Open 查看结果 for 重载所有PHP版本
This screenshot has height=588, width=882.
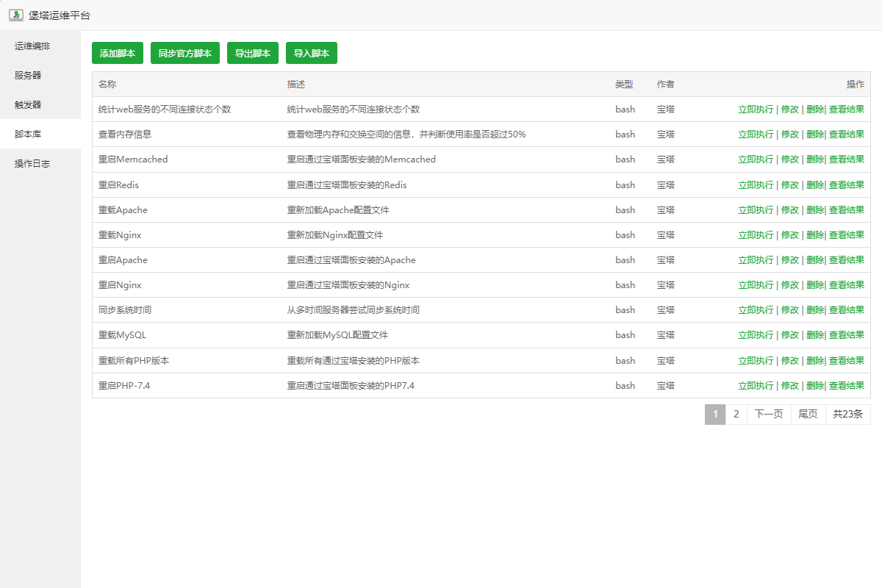tap(847, 361)
